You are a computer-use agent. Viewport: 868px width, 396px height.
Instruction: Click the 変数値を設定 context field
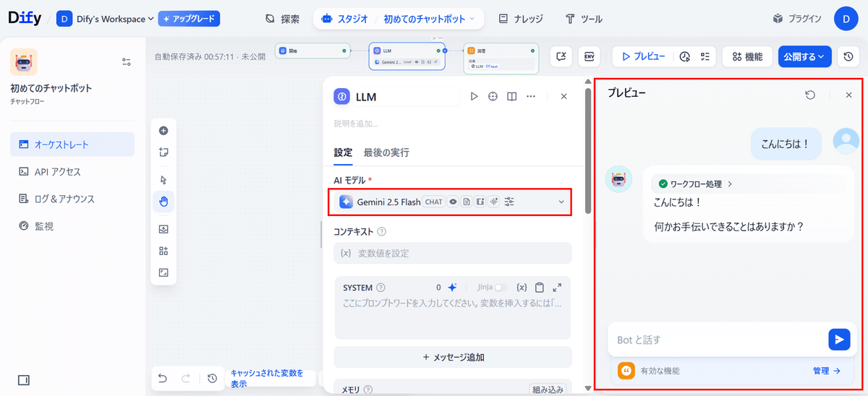point(452,253)
